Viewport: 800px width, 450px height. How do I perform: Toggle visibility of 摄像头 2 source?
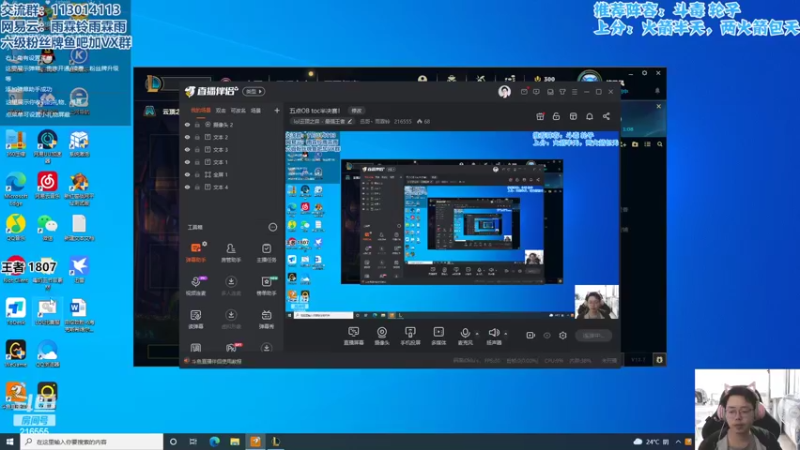(x=187, y=124)
